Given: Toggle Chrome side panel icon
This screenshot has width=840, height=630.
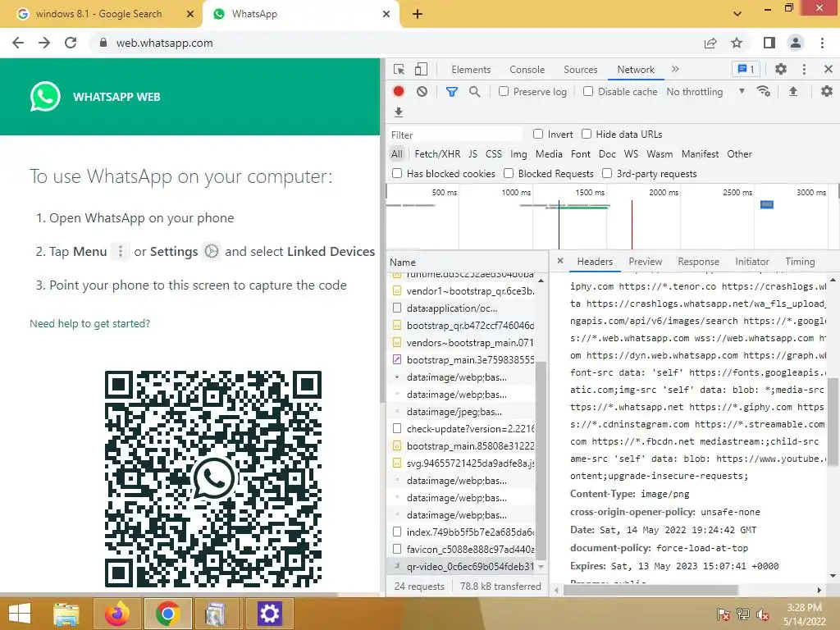Looking at the screenshot, I should coord(769,43).
